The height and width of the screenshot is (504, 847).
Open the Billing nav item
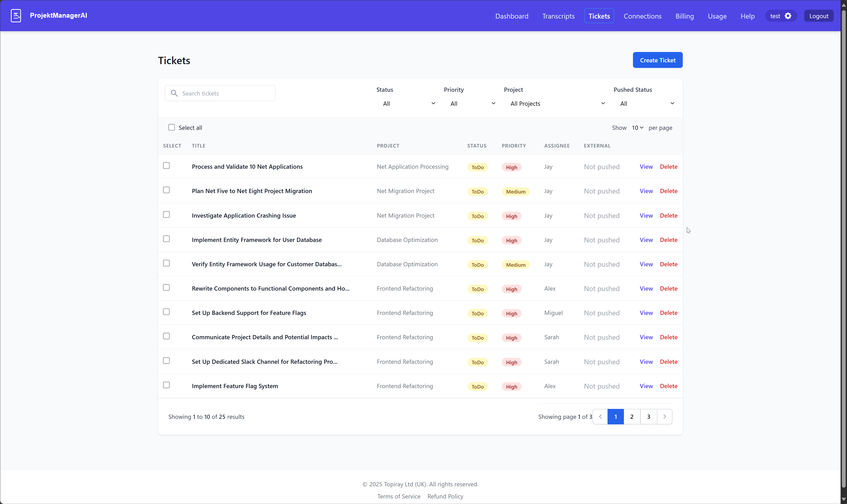pos(684,16)
